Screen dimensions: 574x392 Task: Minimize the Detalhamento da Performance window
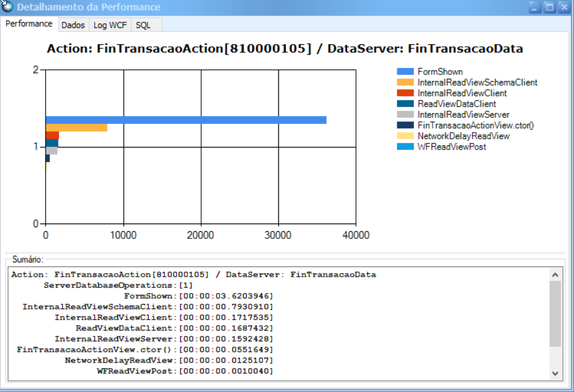[x=535, y=7]
